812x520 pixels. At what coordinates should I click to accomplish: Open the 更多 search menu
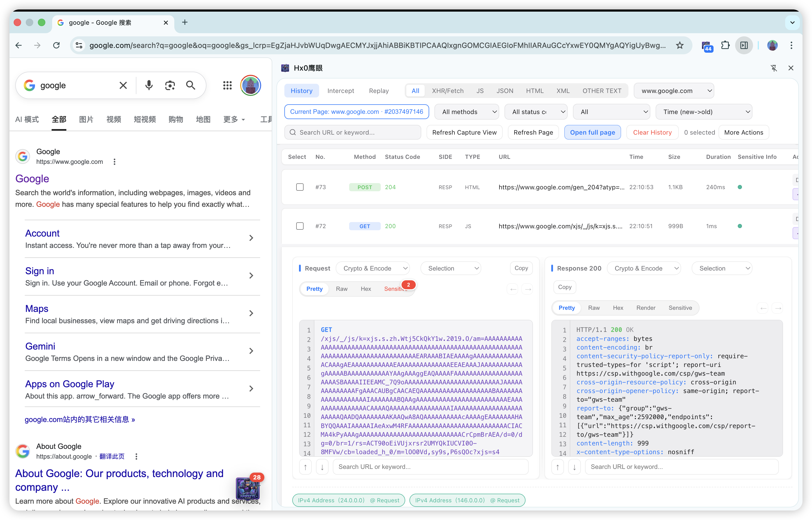pos(234,119)
